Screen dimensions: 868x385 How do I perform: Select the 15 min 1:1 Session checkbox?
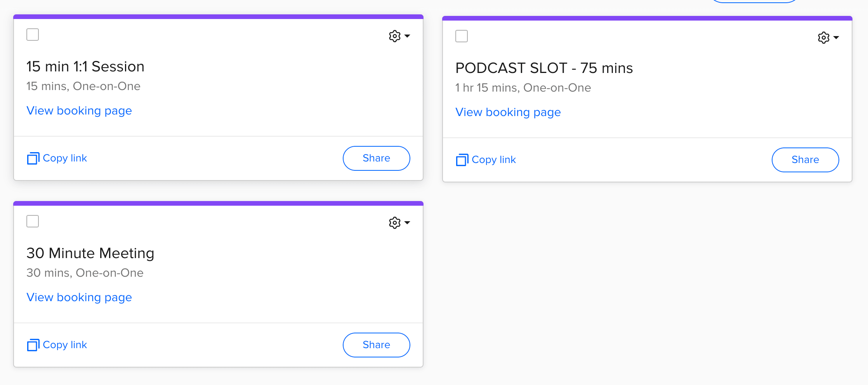click(33, 35)
